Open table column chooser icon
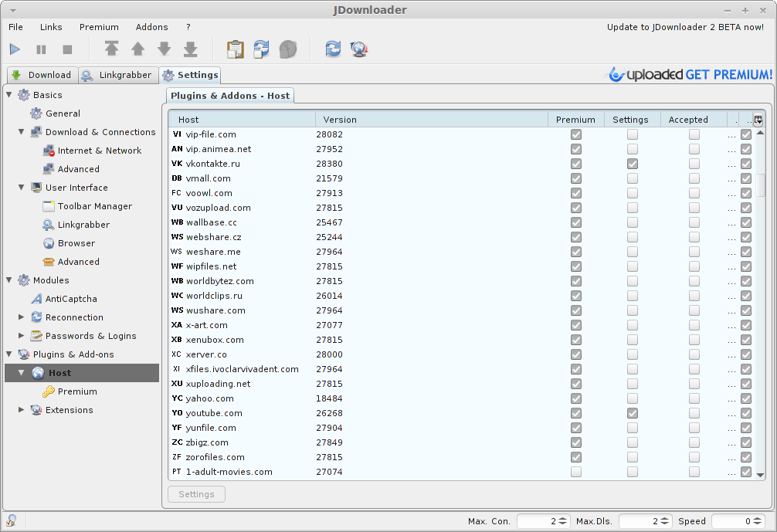Screen dimensions: 777x532 (x=758, y=120)
